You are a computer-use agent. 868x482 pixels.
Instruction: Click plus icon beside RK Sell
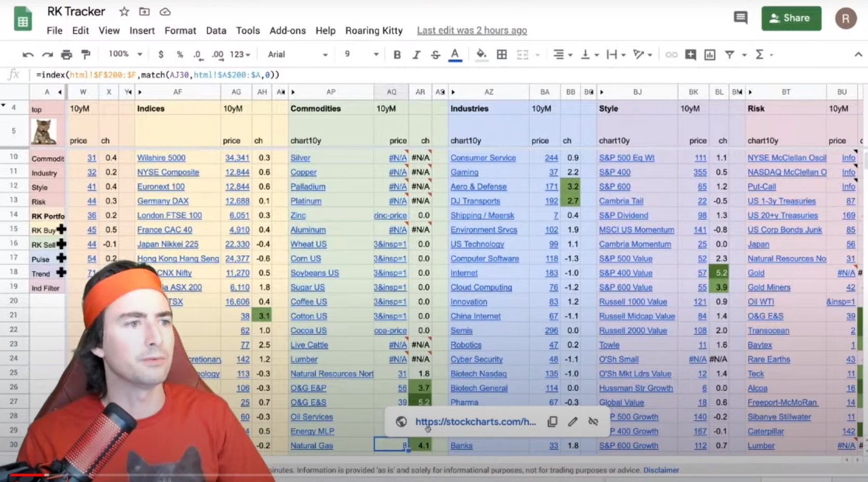[x=61, y=244]
